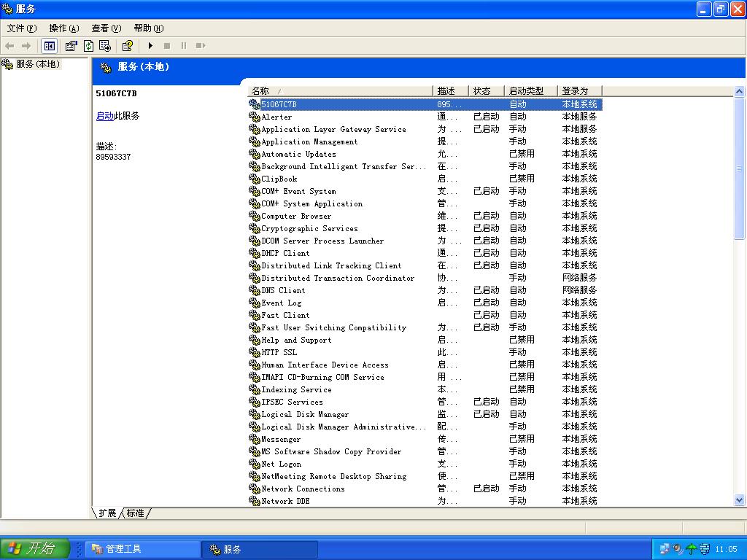747x560 pixels.
Task: Click the 启动 link to start service
Action: [104, 116]
